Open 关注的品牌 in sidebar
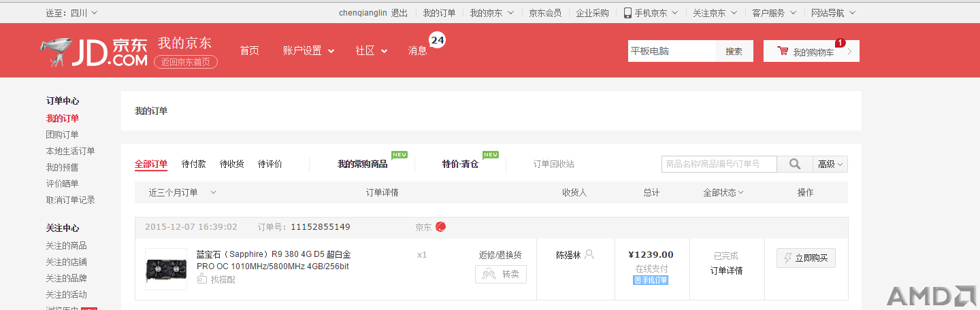980x310 pixels. pos(67,278)
